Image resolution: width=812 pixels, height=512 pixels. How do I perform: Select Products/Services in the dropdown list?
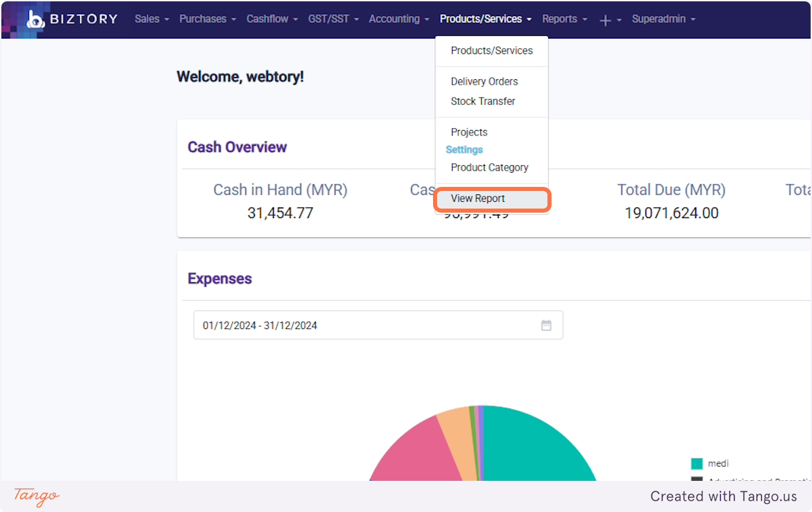tap(491, 51)
